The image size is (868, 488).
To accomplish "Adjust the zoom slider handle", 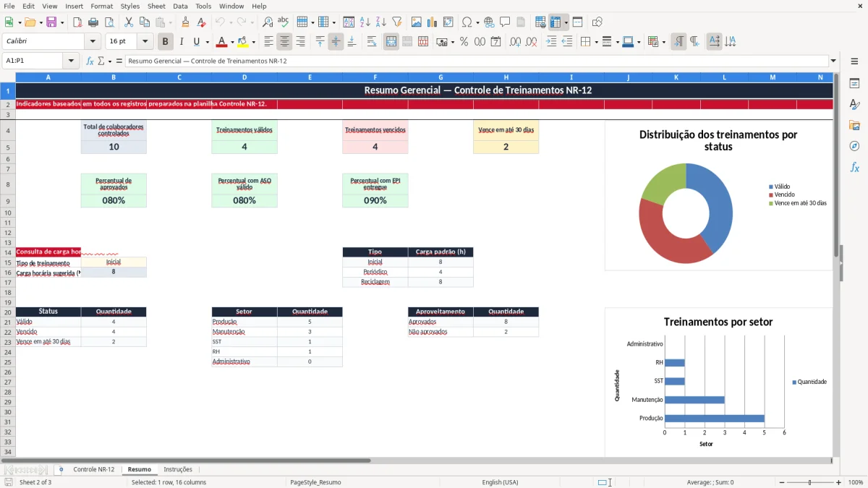I will point(810,482).
